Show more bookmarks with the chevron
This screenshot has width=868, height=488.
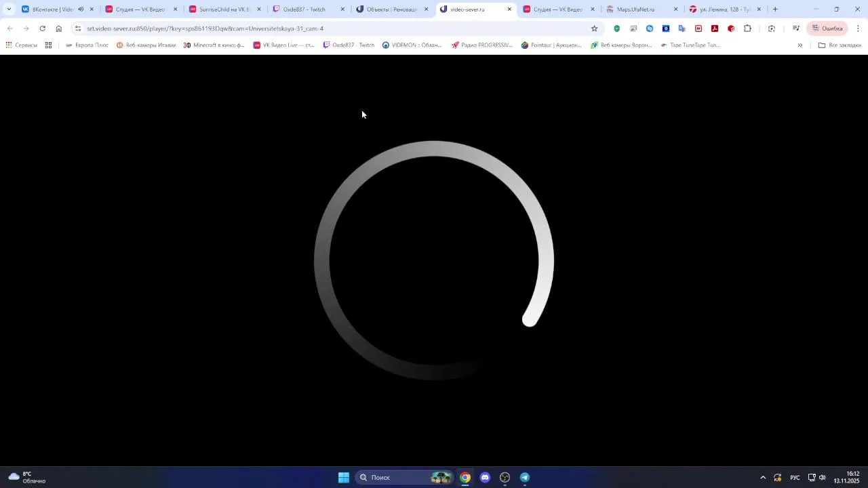pos(800,45)
